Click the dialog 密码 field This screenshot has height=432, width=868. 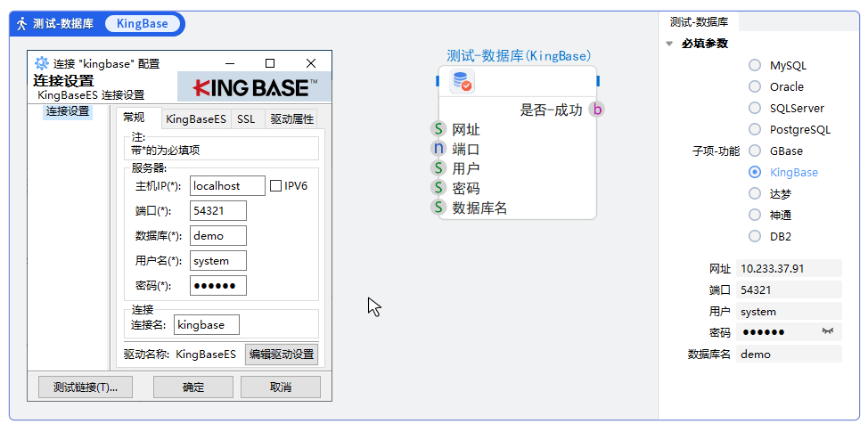[218, 286]
